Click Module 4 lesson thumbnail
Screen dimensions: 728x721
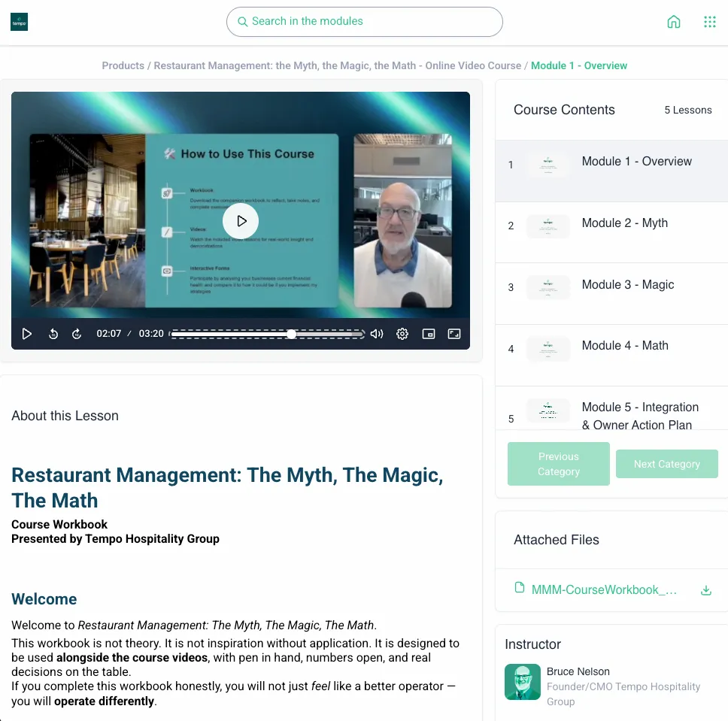point(548,349)
